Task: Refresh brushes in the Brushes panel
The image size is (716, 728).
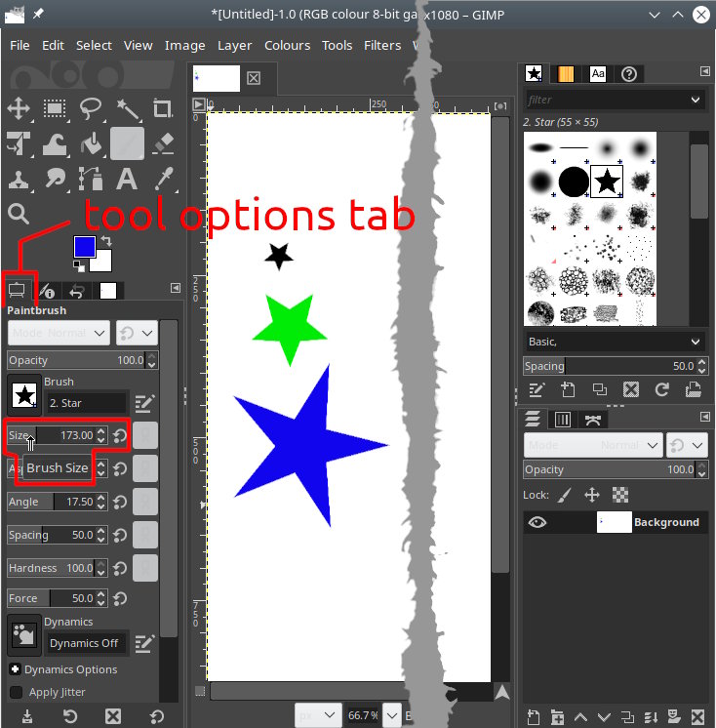Action: 662,389
